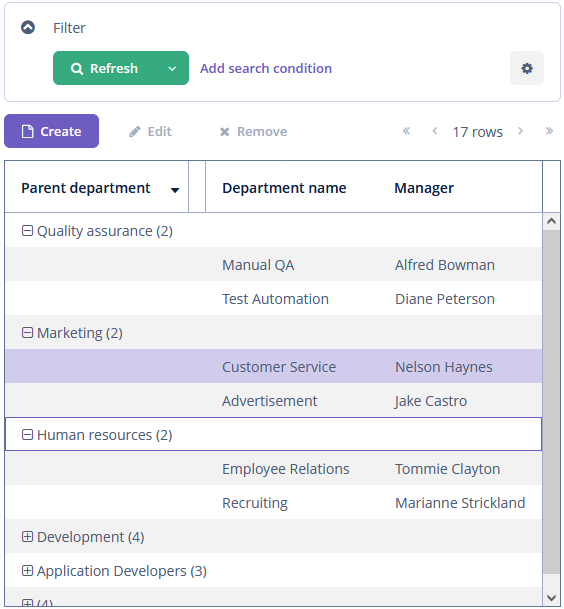Click the Manager column header
The height and width of the screenshot is (609, 564).
(x=424, y=188)
